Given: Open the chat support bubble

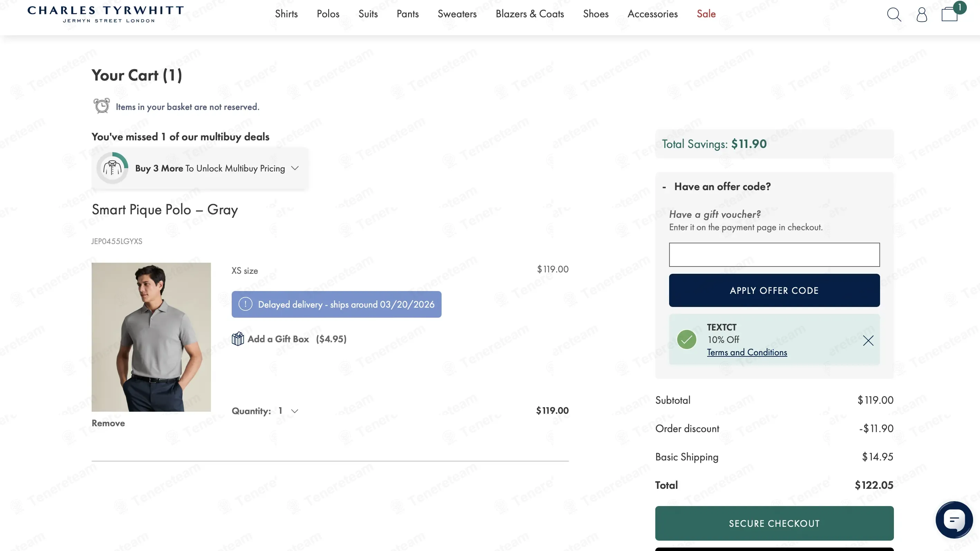Looking at the screenshot, I should (x=954, y=520).
